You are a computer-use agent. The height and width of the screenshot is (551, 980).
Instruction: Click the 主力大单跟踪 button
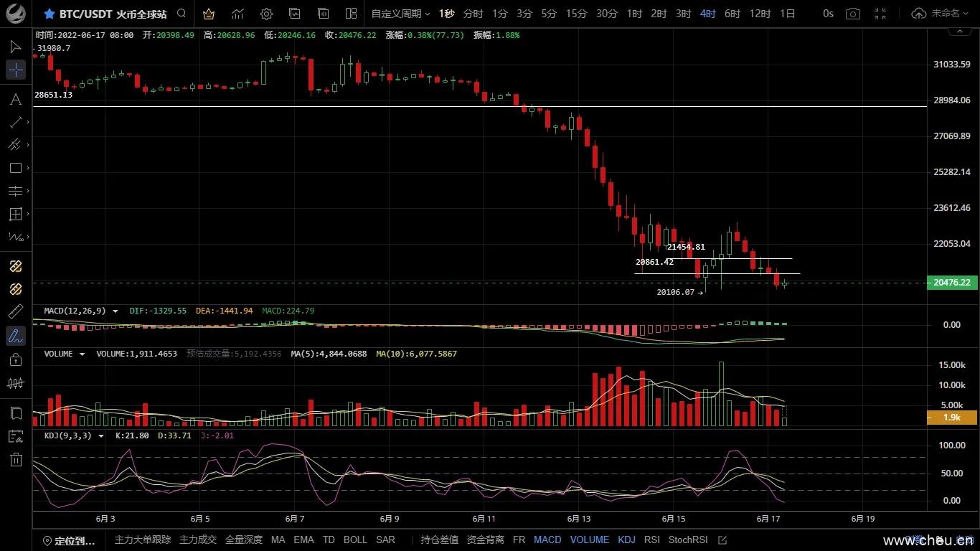tap(143, 540)
